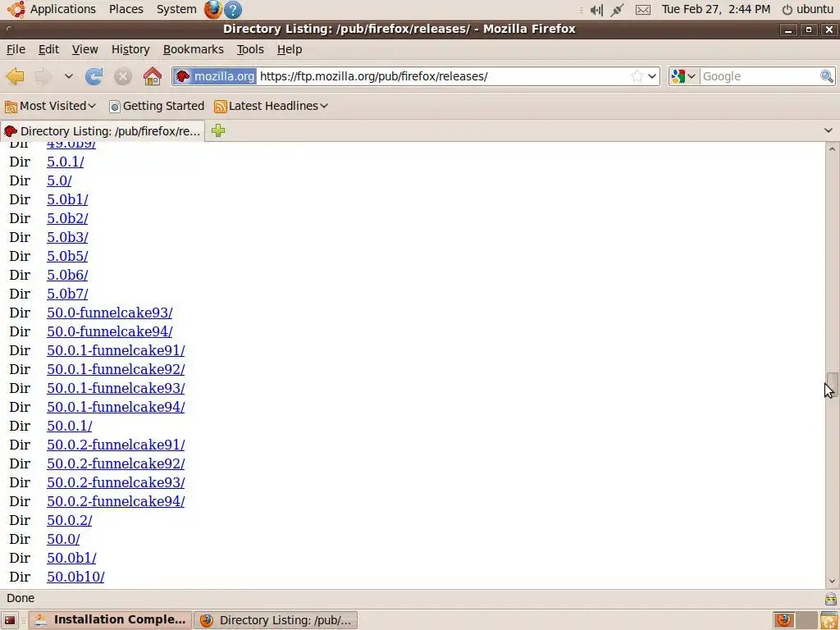Open the Edit menu

(48, 49)
